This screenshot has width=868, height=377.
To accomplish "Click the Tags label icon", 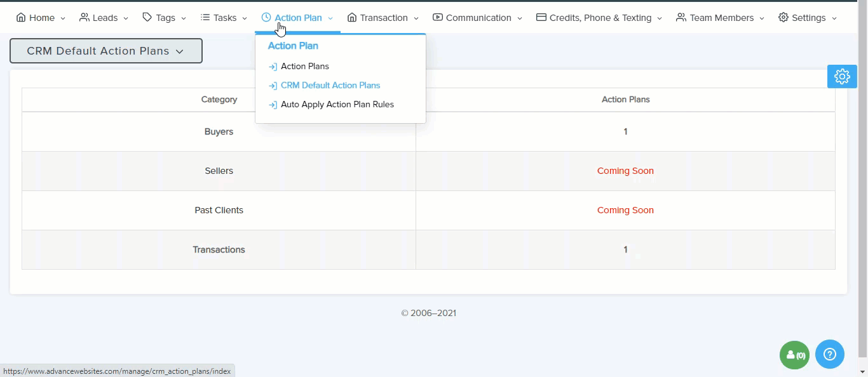I will coord(147,18).
